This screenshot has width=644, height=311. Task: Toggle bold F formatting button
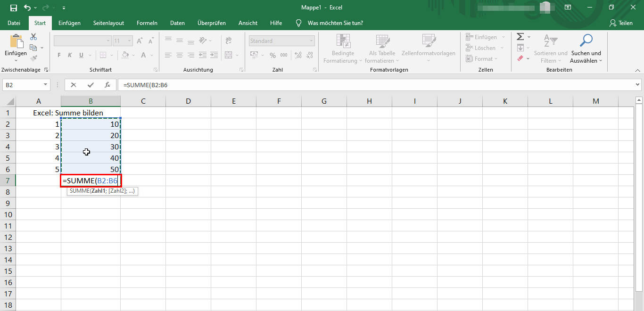[59, 55]
